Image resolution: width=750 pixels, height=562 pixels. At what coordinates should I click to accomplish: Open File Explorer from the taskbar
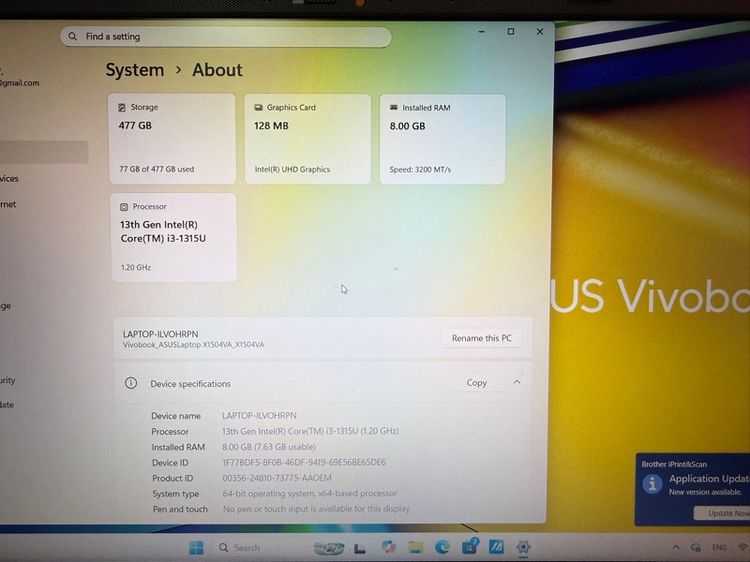[x=415, y=547]
